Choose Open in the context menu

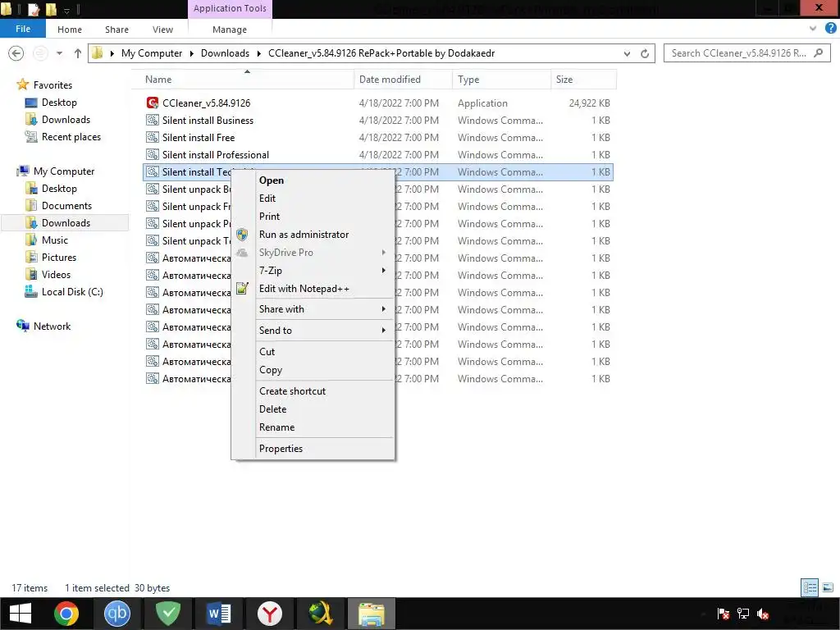pos(313,180)
